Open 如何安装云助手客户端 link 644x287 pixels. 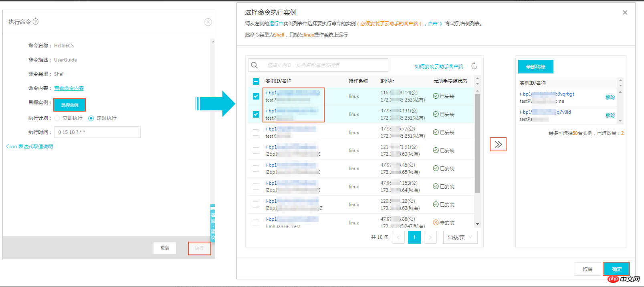(439, 67)
